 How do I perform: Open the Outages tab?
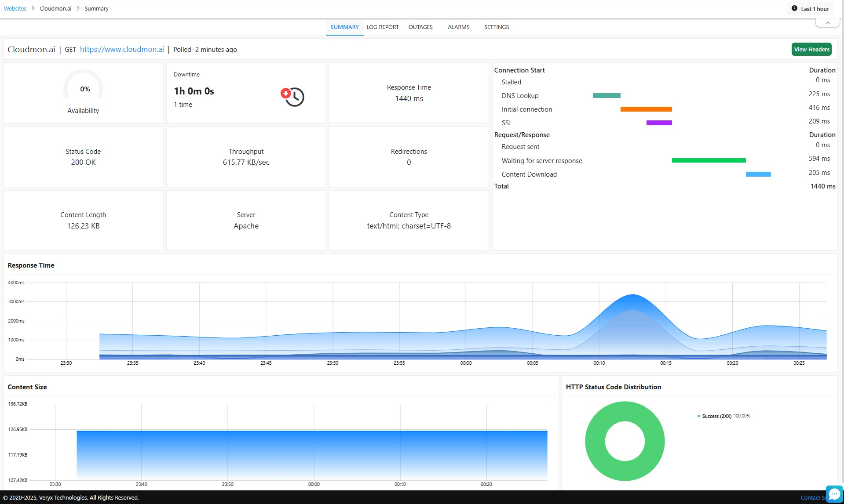[x=420, y=27]
